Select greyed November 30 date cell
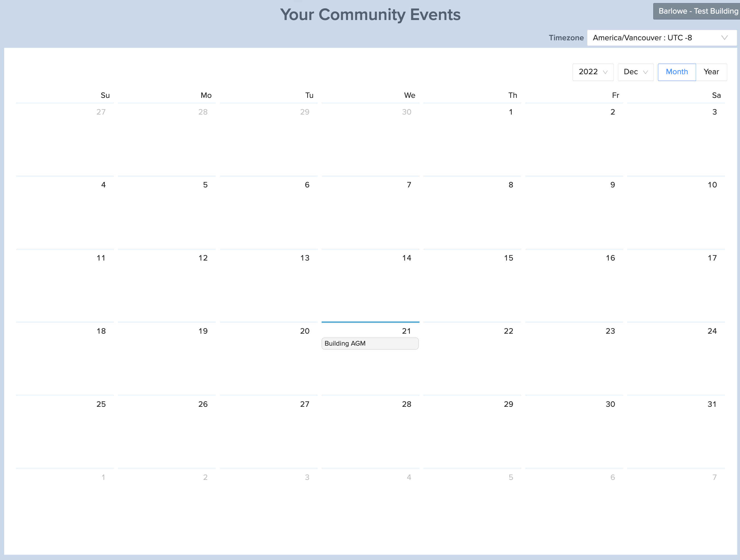This screenshot has width=740, height=560. pos(370,139)
